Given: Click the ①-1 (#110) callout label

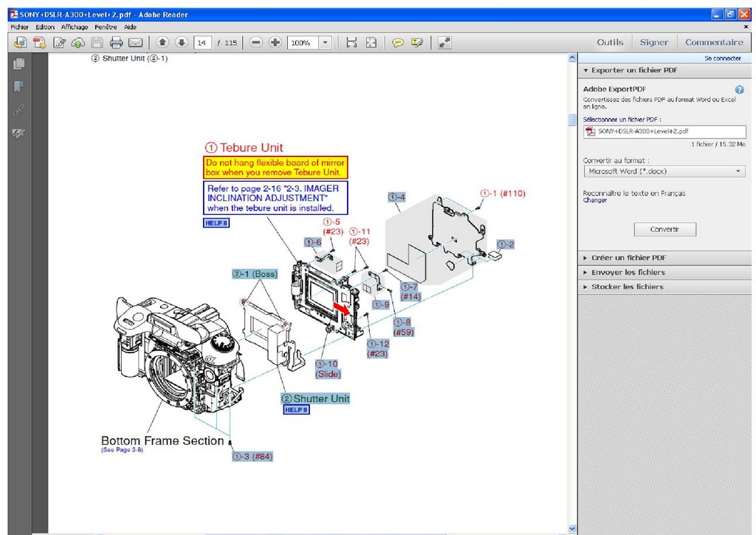Looking at the screenshot, I should tap(503, 194).
